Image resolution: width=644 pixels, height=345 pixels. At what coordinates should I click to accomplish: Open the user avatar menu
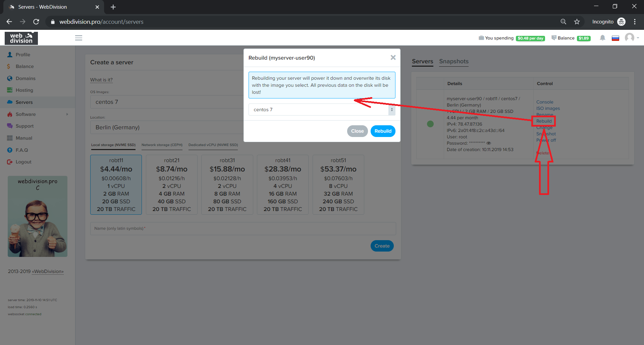click(630, 38)
